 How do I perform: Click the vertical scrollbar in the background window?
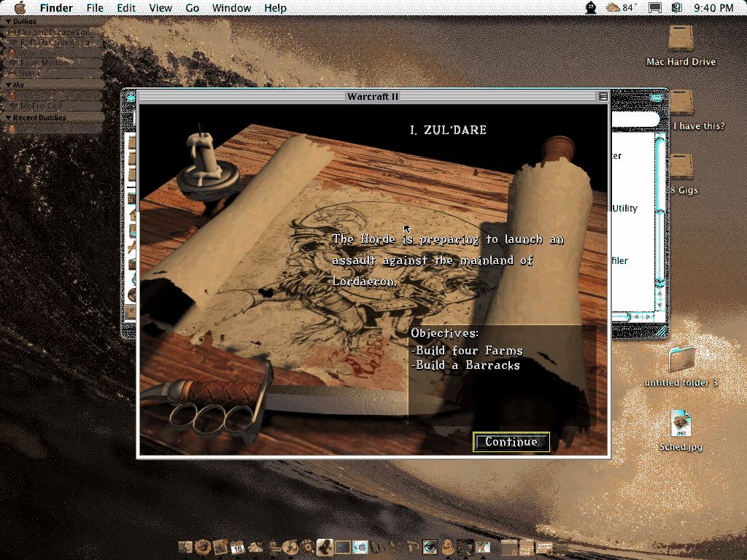coord(659,214)
